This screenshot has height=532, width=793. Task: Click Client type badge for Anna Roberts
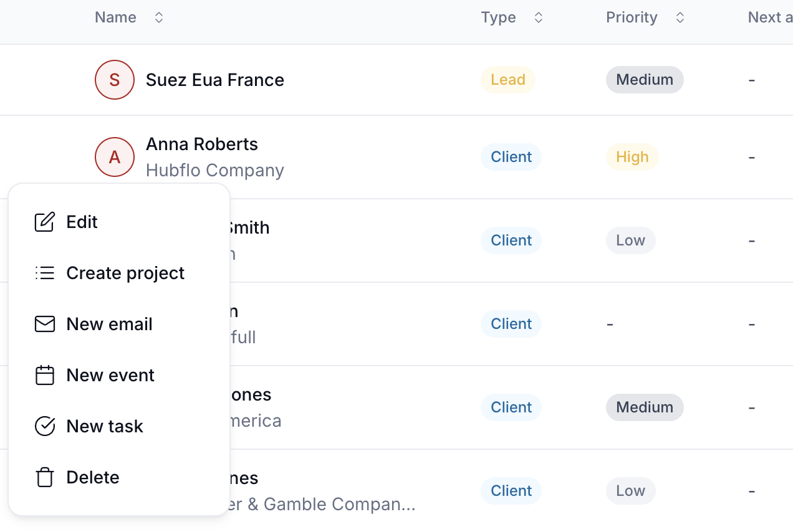tap(511, 157)
